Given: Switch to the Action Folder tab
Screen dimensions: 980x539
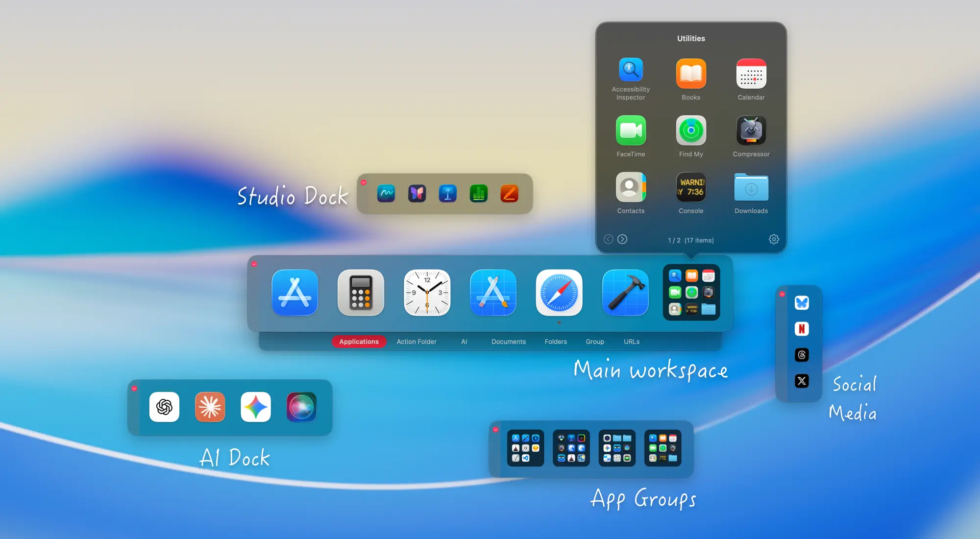Looking at the screenshot, I should point(416,342).
